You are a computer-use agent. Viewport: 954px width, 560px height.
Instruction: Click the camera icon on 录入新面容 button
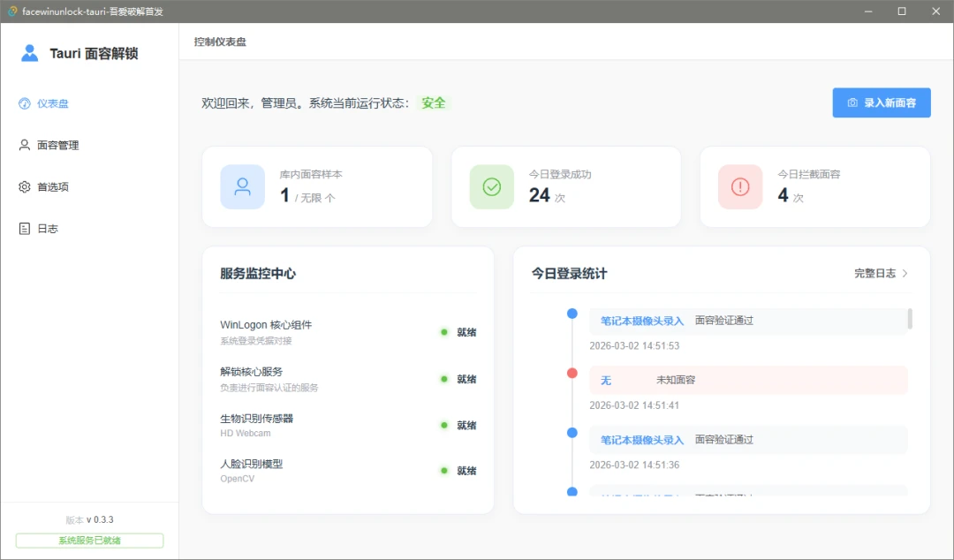tap(852, 102)
